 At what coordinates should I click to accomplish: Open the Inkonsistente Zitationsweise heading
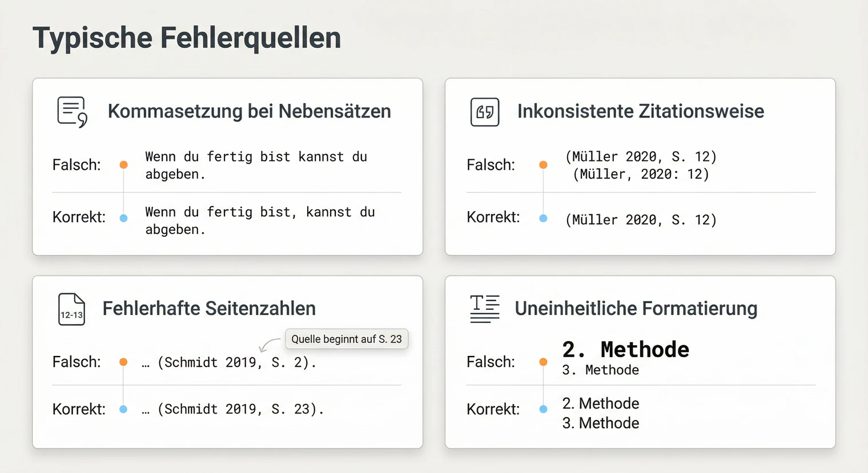[641, 112]
